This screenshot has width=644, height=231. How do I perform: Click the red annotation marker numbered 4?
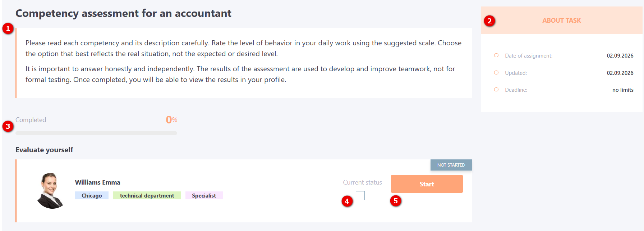pyautogui.click(x=347, y=201)
